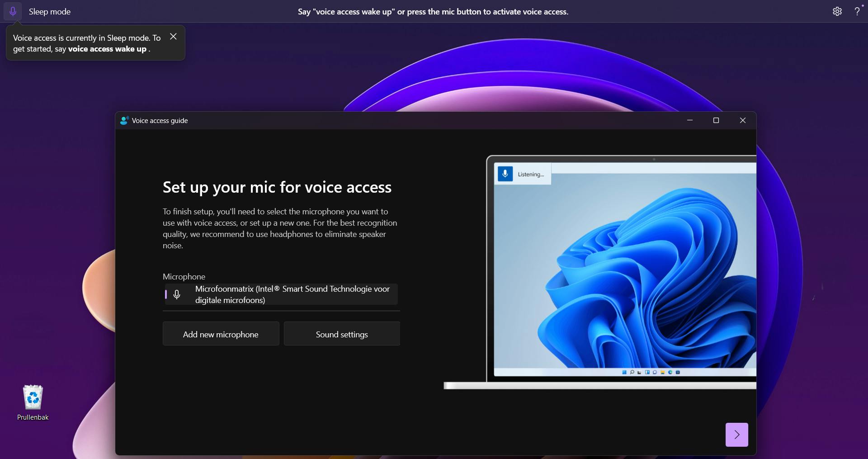868x459 pixels.
Task: Open voice access settings gear
Action: click(x=837, y=11)
